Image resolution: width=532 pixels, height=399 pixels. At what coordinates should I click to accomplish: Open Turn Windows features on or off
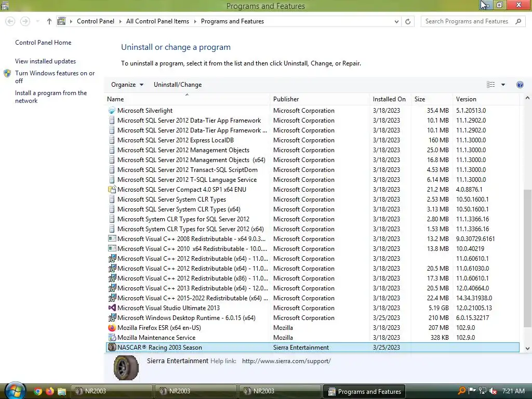pyautogui.click(x=55, y=77)
